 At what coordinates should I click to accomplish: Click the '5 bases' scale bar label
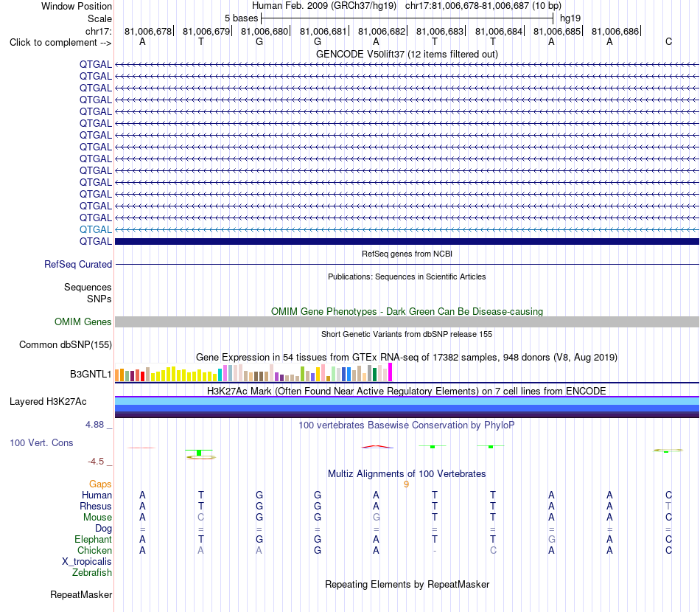[x=241, y=18]
